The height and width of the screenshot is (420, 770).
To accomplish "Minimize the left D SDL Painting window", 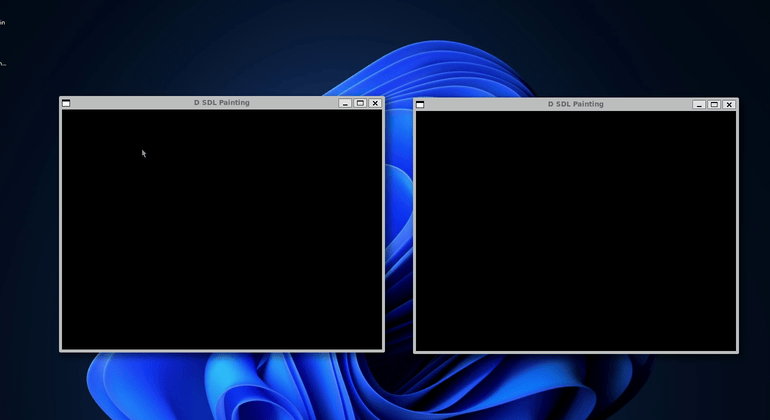I will click(345, 103).
